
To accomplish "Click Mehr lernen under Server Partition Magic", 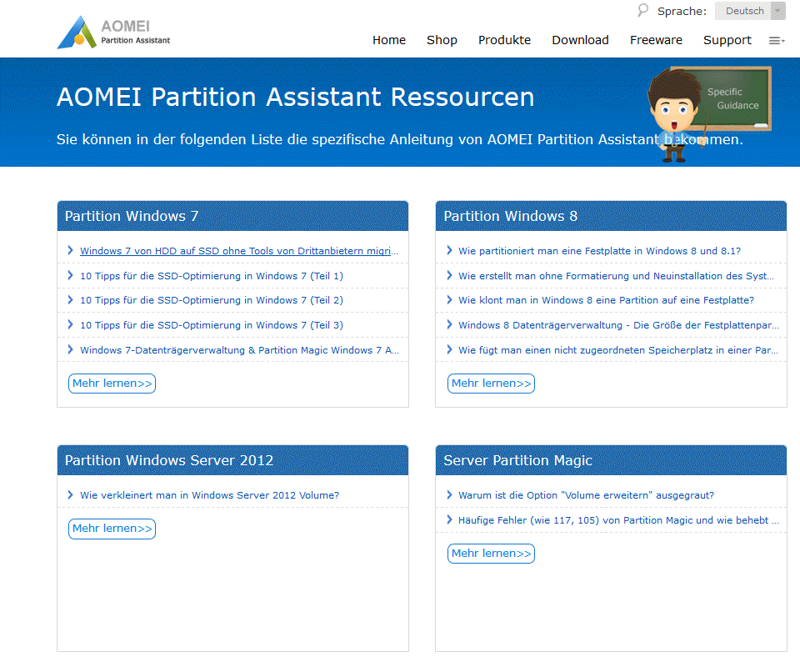I will pos(492,554).
